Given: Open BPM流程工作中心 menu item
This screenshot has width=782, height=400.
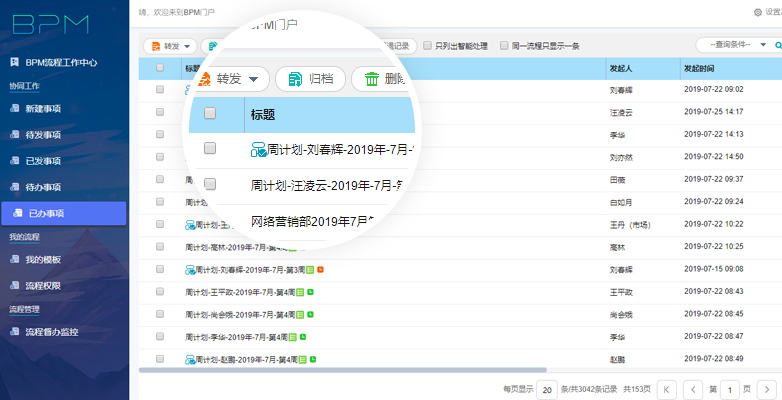Looking at the screenshot, I should pyautogui.click(x=60, y=62).
